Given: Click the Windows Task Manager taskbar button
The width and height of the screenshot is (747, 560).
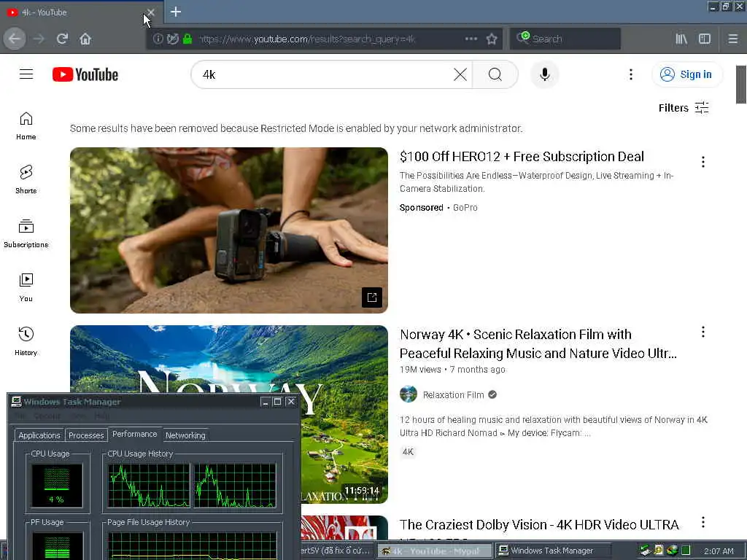Looking at the screenshot, I should (x=553, y=551).
